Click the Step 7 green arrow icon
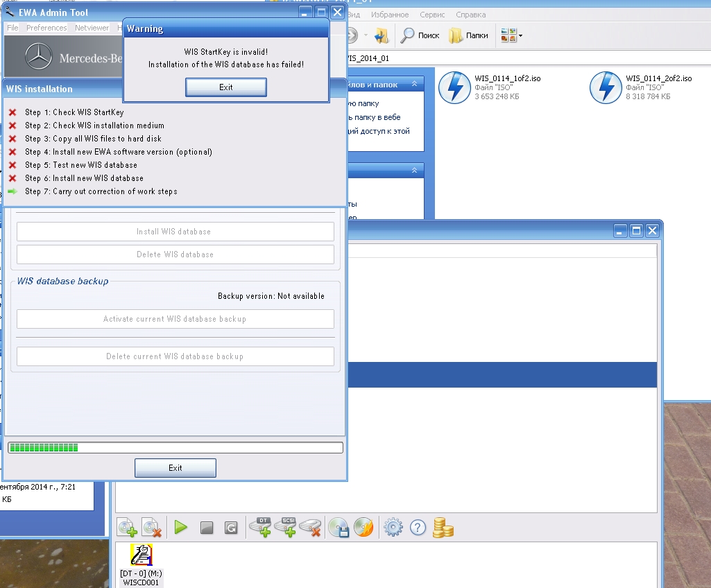Viewport: 711px width, 588px height. coord(12,191)
